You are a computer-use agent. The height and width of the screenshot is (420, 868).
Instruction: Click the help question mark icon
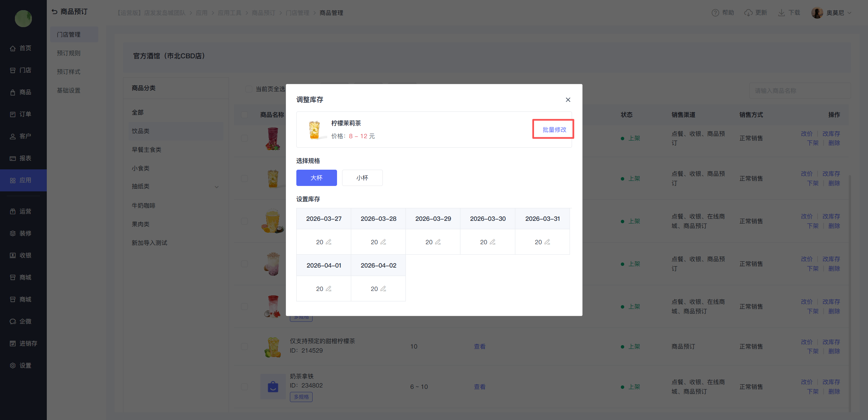[x=715, y=13]
